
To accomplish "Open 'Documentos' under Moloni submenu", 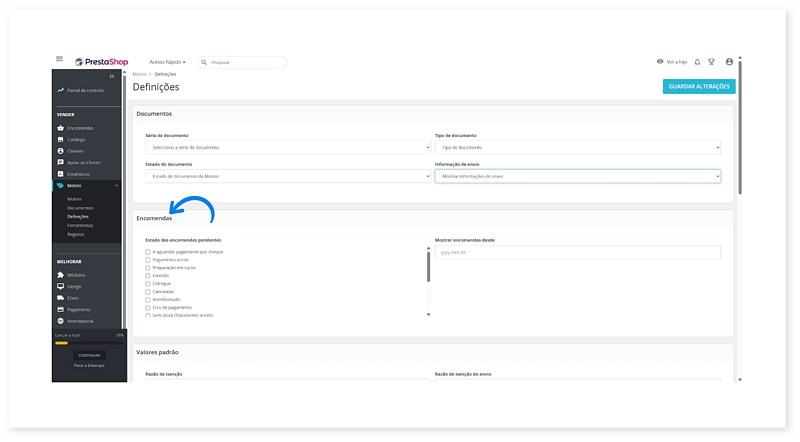I will pyautogui.click(x=80, y=207).
